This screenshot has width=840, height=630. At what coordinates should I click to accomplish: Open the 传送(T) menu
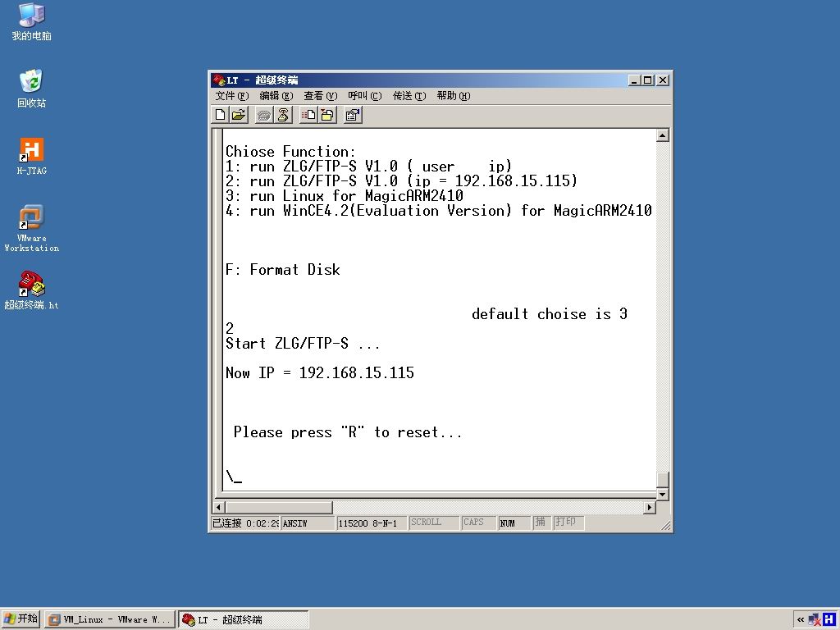click(x=409, y=96)
